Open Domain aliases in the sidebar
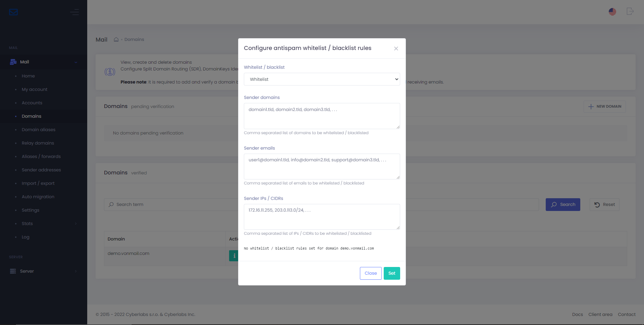 pos(39,130)
